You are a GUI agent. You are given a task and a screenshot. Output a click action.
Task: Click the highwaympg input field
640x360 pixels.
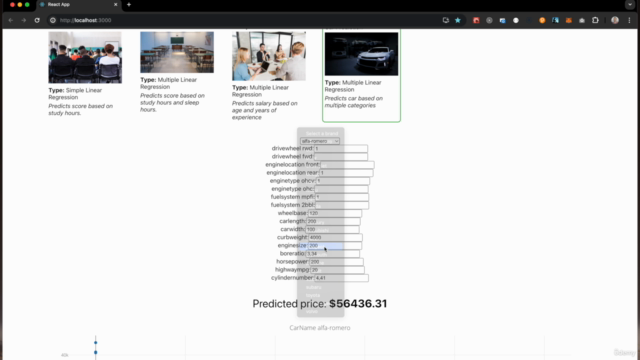click(x=337, y=270)
